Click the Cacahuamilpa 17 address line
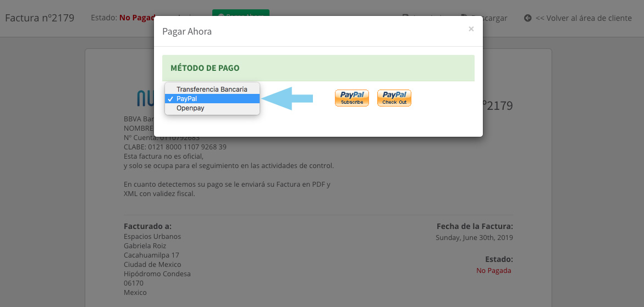This screenshot has width=644, height=307. point(152,255)
